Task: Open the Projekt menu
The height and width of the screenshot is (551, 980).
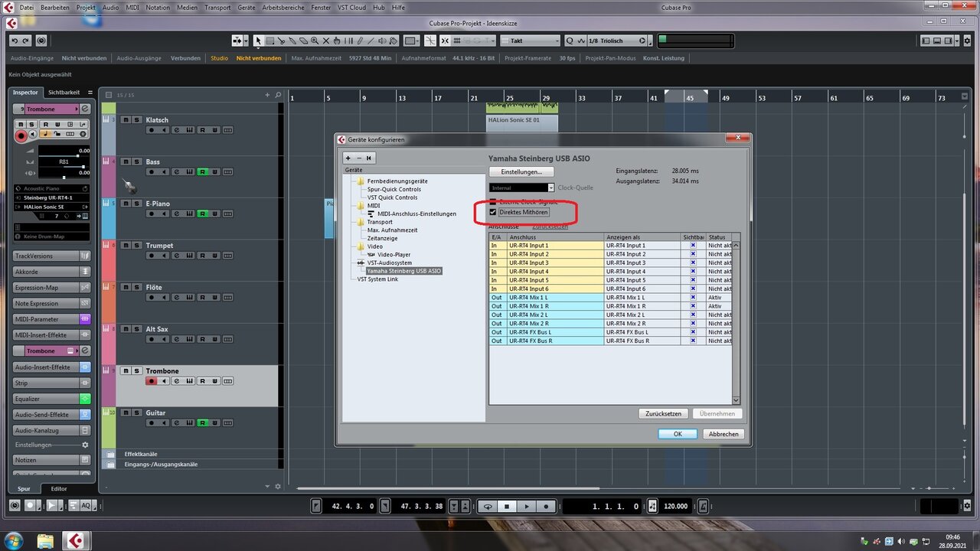Action: click(86, 7)
